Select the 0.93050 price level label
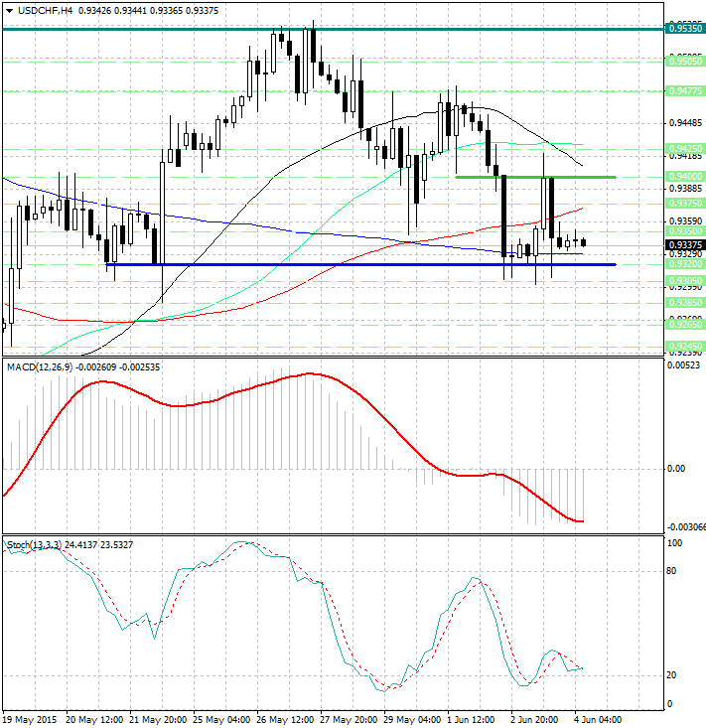 [685, 280]
